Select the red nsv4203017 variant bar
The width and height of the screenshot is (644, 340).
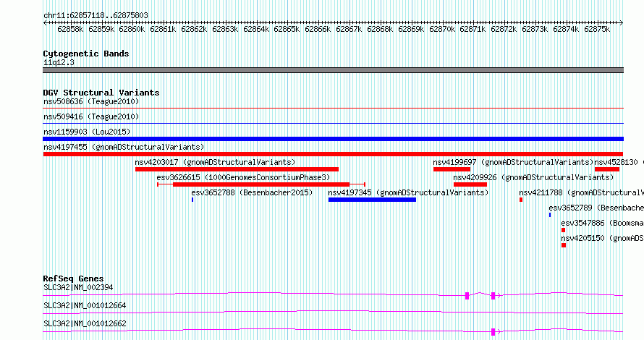(x=237, y=169)
